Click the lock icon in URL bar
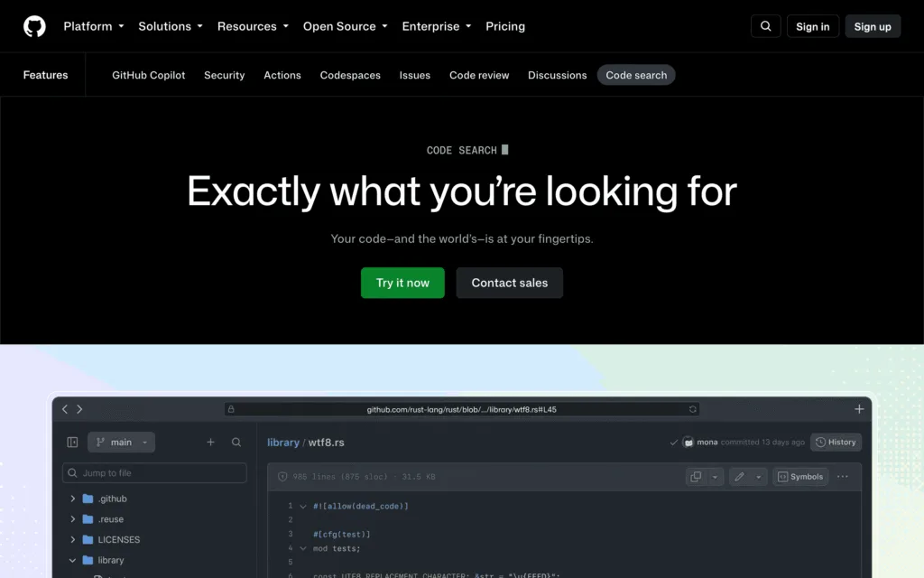 click(231, 409)
